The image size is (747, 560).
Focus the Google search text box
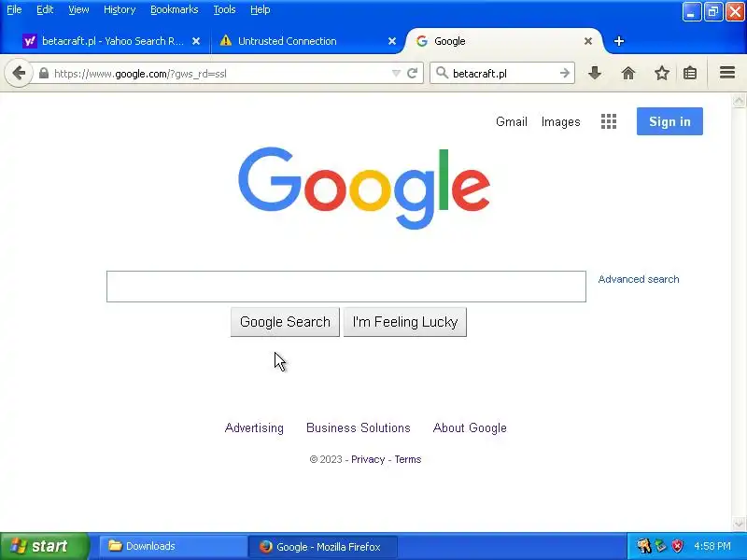click(346, 287)
